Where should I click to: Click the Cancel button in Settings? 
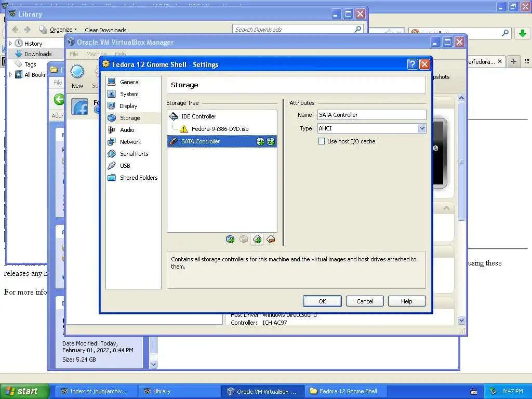pyautogui.click(x=365, y=301)
